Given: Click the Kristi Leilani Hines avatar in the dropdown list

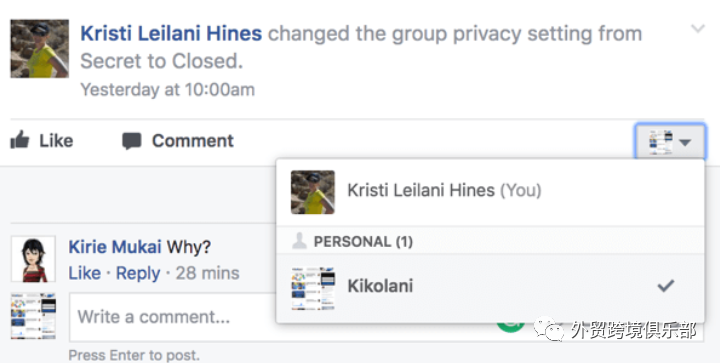Looking at the screenshot, I should coord(313,192).
